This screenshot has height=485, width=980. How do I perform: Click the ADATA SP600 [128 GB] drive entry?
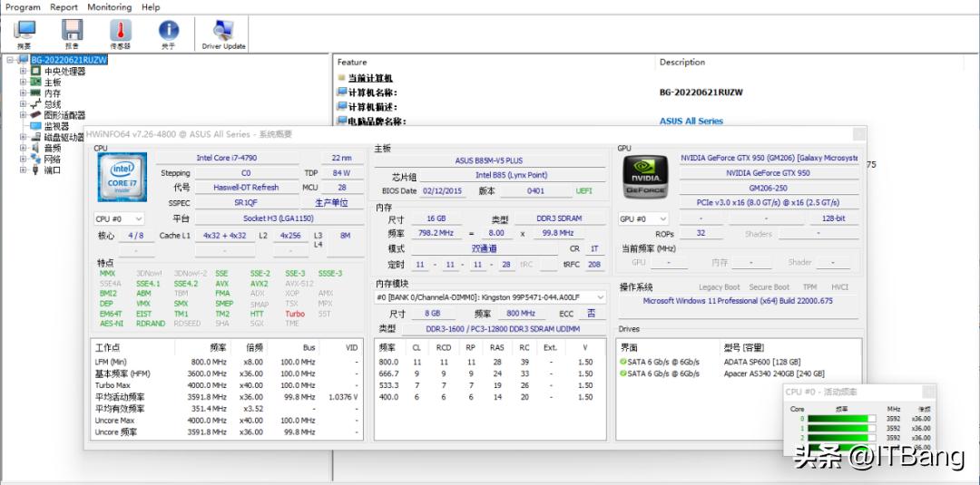[762, 362]
